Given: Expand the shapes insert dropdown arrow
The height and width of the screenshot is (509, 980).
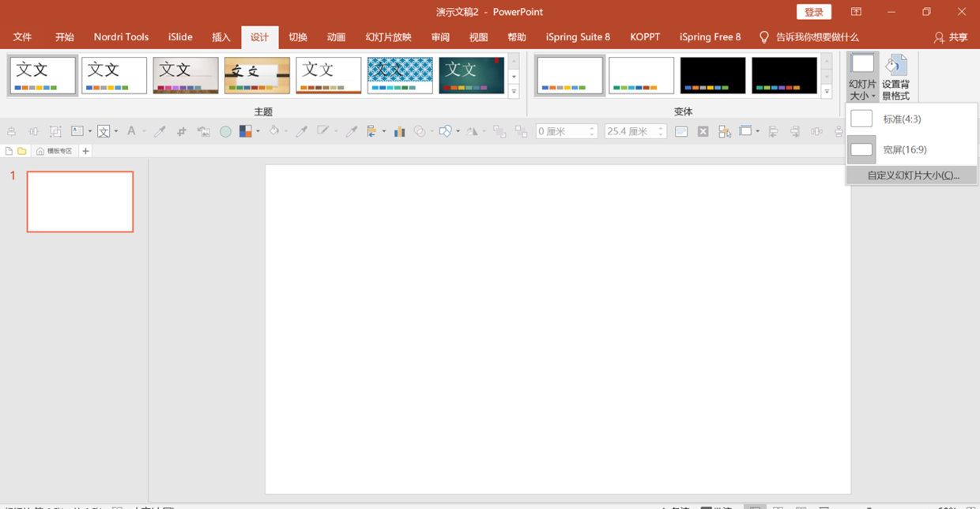Looking at the screenshot, I should (458, 131).
